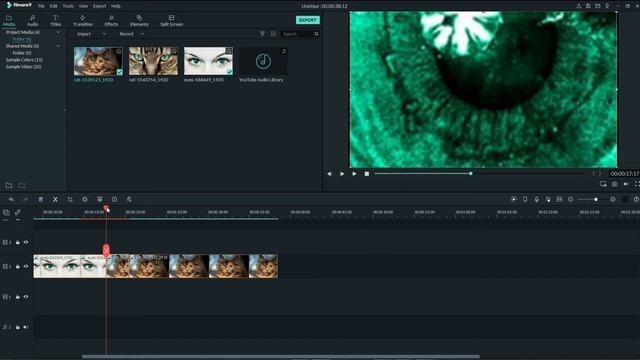
Task: Switch media library grid view icon
Action: click(x=273, y=34)
